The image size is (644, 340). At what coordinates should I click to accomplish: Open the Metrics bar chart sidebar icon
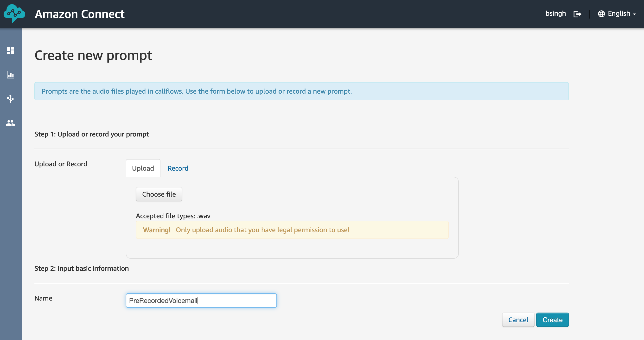[x=10, y=75]
